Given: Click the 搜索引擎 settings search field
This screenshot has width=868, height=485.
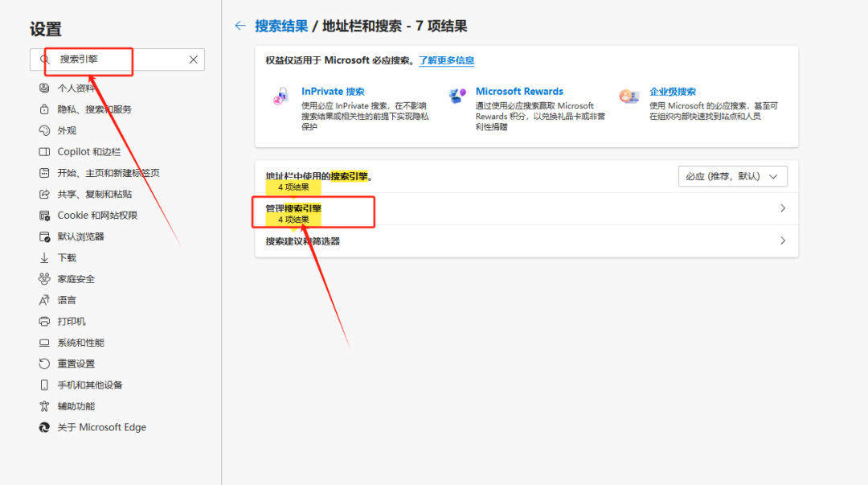Looking at the screenshot, I should [x=117, y=60].
